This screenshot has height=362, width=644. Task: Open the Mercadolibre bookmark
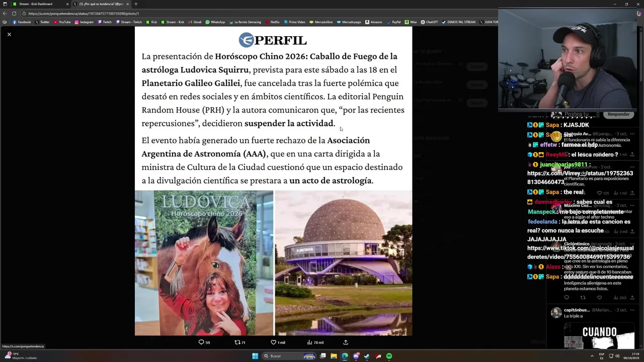click(x=321, y=22)
